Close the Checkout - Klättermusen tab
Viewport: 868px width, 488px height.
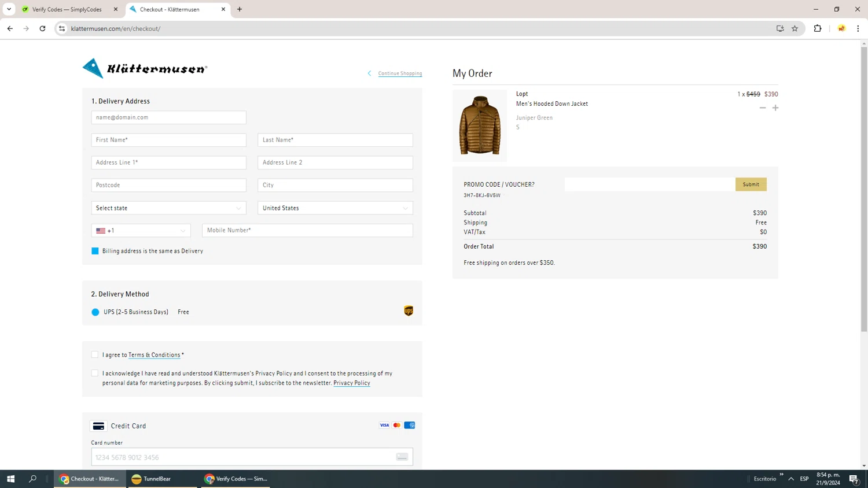[223, 9]
